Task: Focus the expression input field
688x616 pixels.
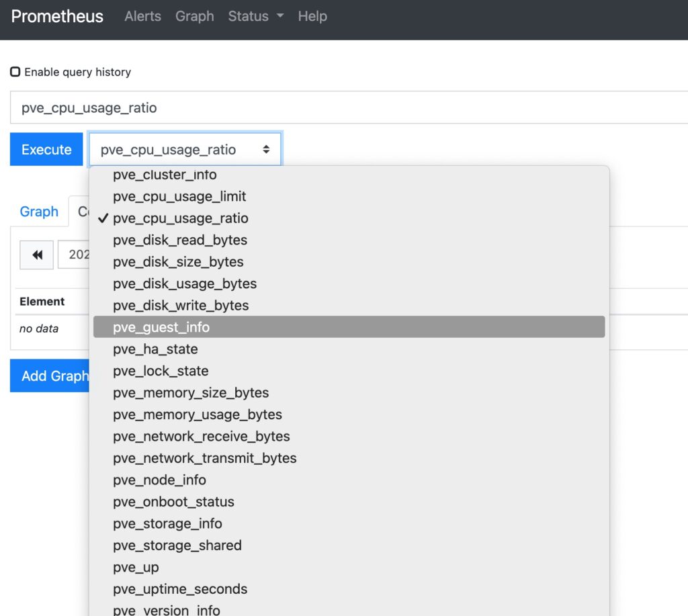Action: (x=349, y=107)
